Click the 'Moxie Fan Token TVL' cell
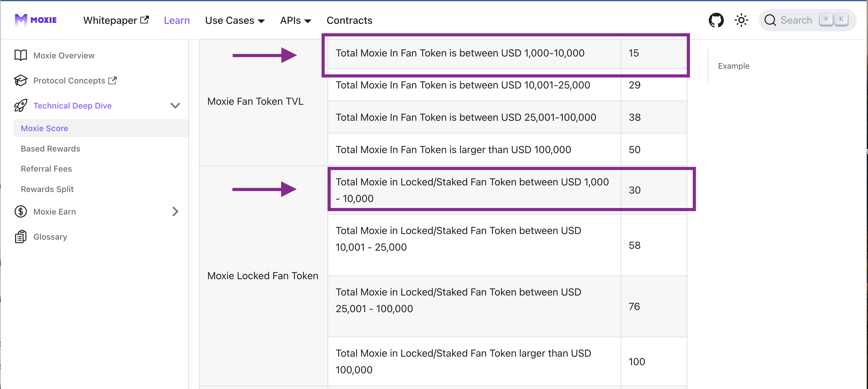The image size is (868, 389). click(x=263, y=101)
